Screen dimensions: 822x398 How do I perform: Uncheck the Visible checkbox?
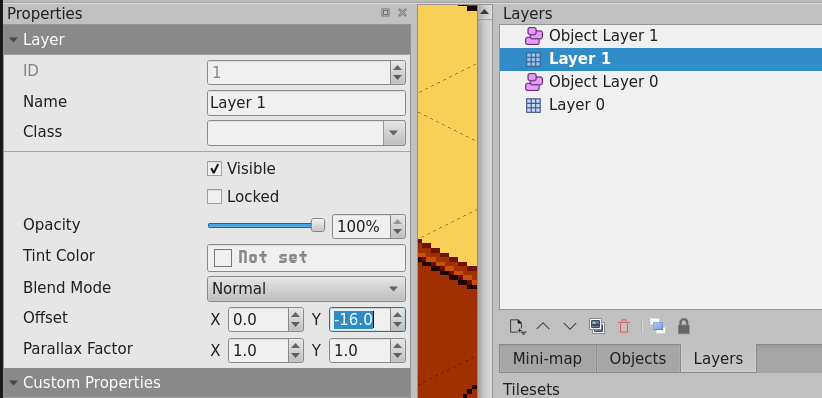click(214, 169)
